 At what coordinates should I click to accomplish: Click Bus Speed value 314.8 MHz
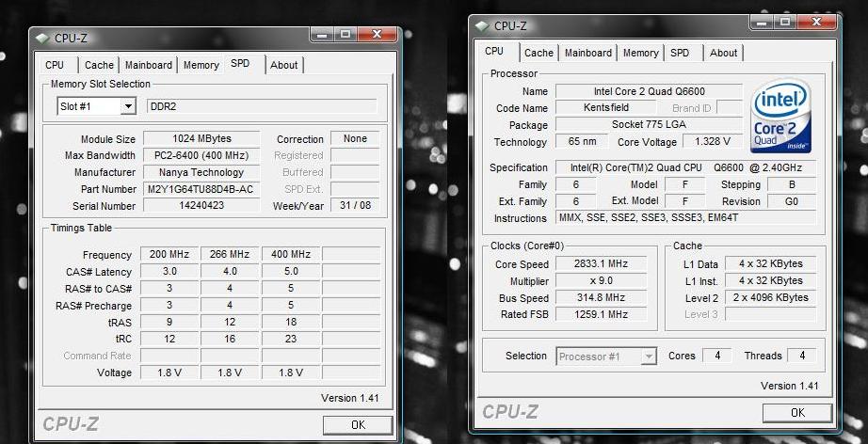pyautogui.click(x=602, y=298)
